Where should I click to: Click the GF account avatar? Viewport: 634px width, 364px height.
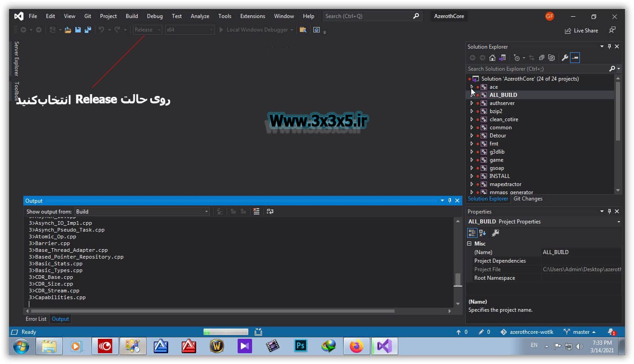pos(549,16)
